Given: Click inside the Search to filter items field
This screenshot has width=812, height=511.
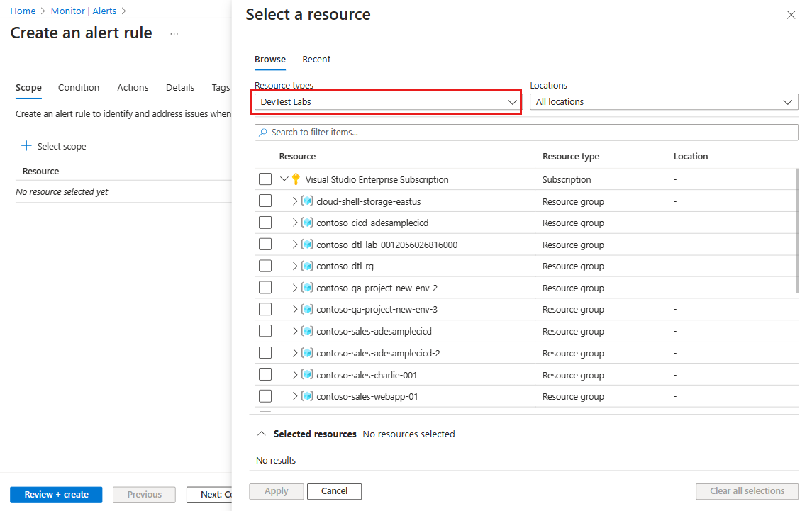Looking at the screenshot, I should [x=426, y=132].
